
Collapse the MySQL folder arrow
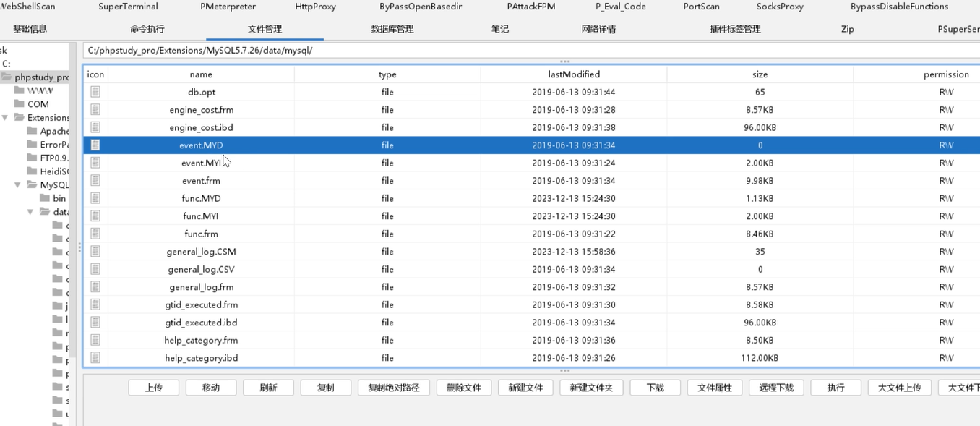(18, 185)
